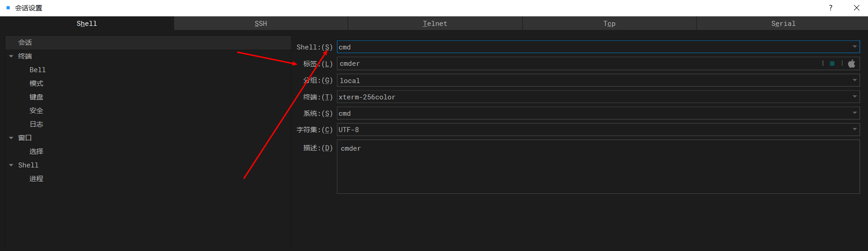The height and width of the screenshot is (251, 868).
Task: Select the Tcp tab
Action: pos(609,24)
